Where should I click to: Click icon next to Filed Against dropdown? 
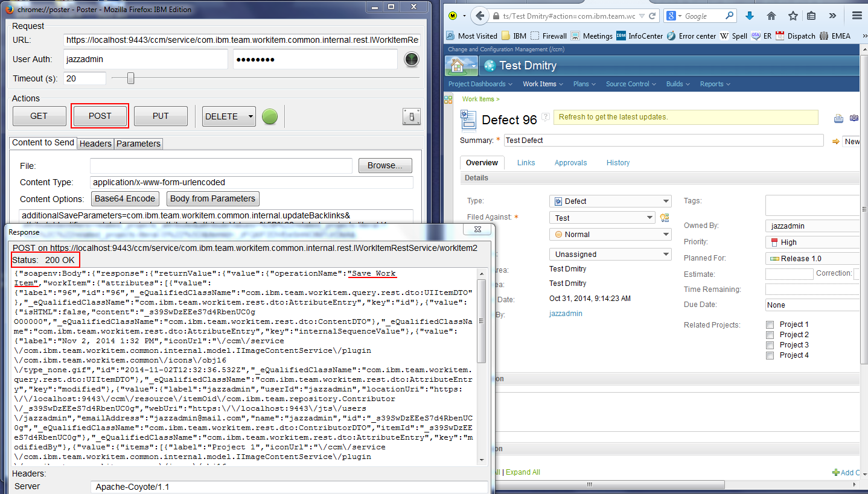pyautogui.click(x=664, y=218)
